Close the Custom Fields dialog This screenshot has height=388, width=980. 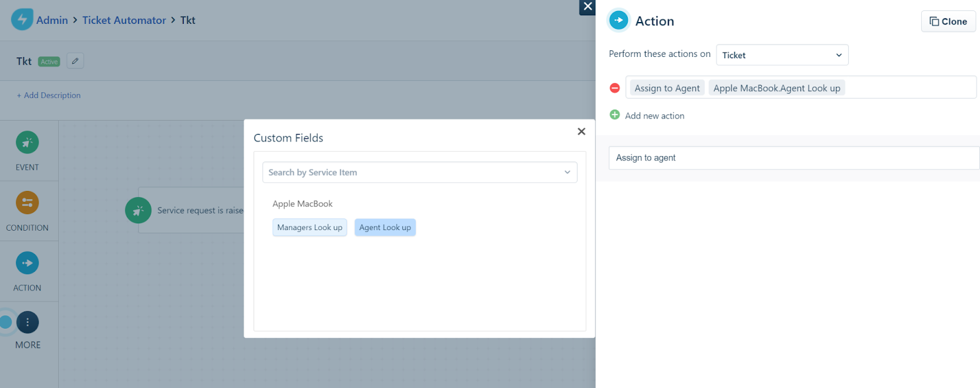pos(581,132)
